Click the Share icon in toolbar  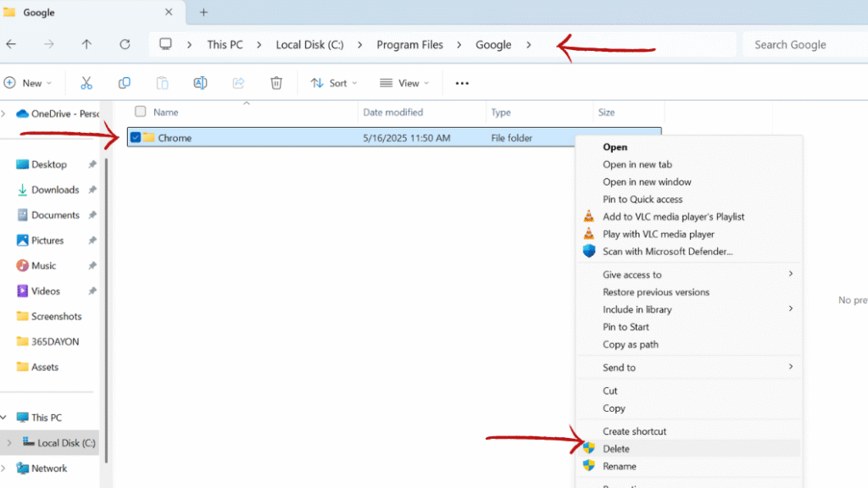pos(238,83)
